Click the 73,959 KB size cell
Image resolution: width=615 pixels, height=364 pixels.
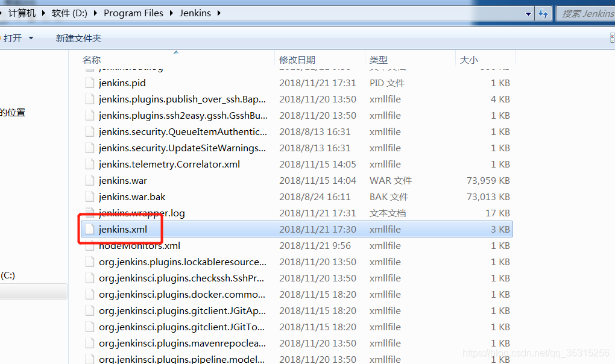click(x=488, y=181)
